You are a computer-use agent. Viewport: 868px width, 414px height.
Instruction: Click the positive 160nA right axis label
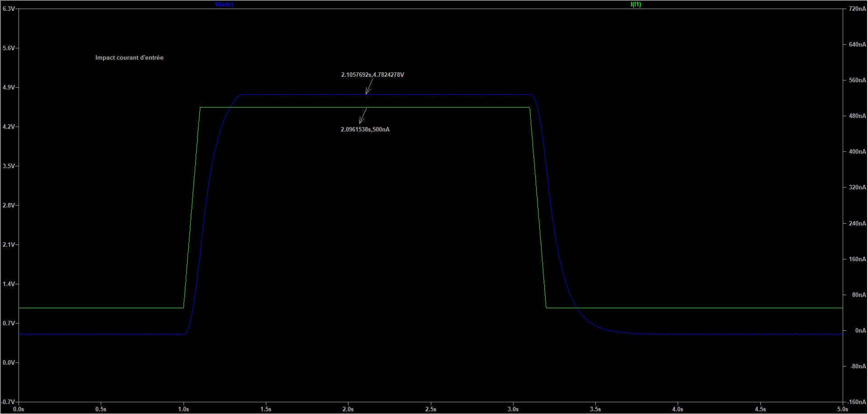coord(858,259)
